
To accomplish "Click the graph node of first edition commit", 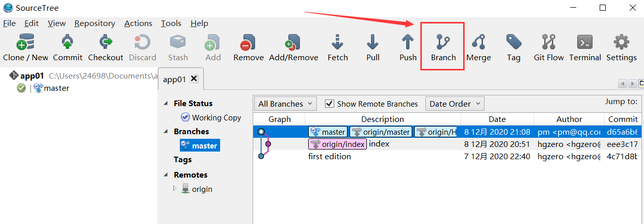I will click(261, 156).
